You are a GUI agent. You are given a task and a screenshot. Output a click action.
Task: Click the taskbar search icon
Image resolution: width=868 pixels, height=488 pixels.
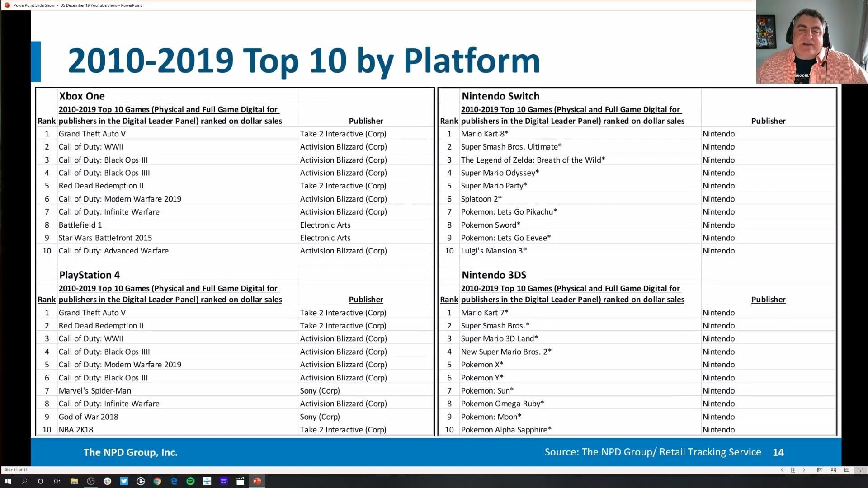tap(24, 481)
